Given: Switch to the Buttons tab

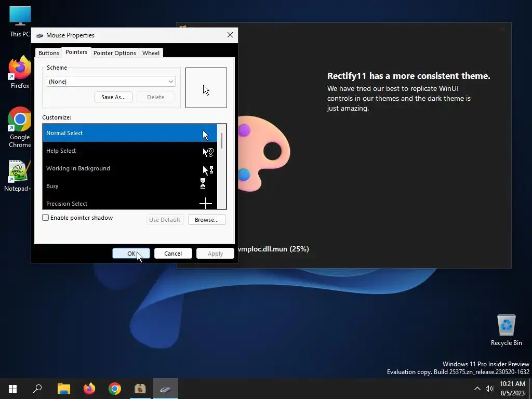Looking at the screenshot, I should click(48, 53).
